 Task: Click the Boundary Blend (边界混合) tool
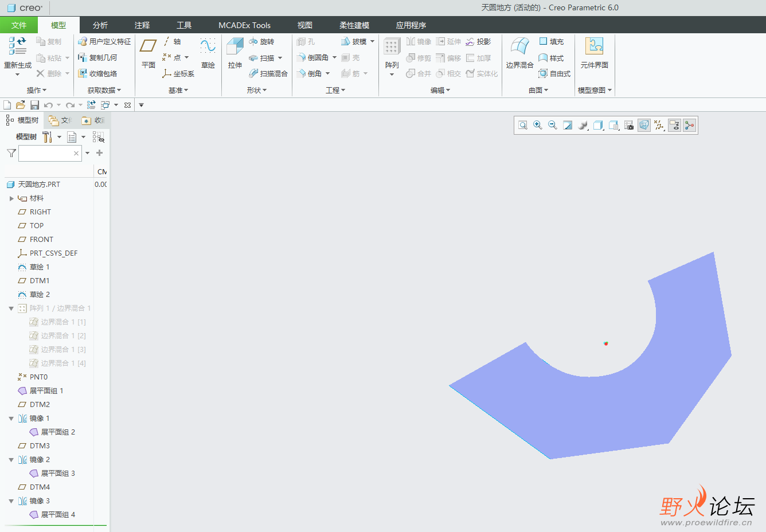(x=519, y=53)
